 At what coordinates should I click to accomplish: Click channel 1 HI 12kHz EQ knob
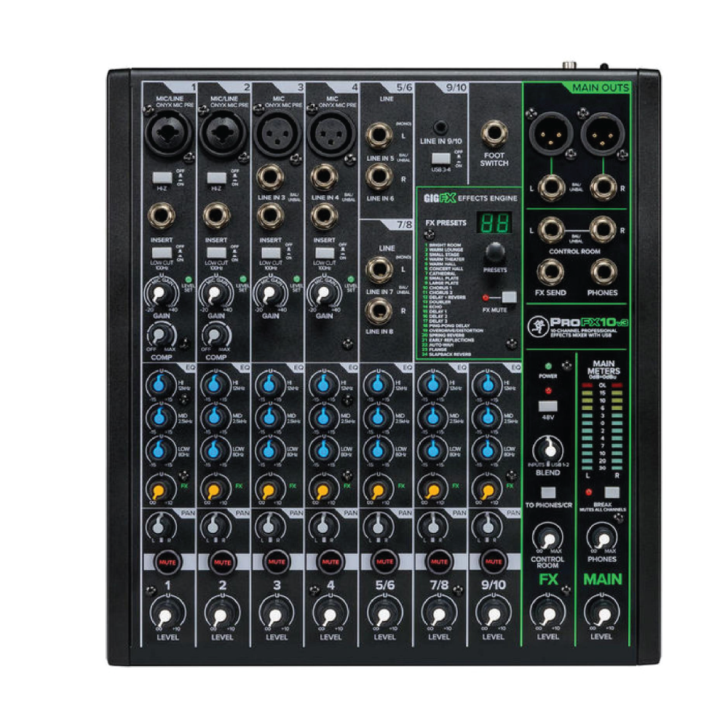click(159, 384)
